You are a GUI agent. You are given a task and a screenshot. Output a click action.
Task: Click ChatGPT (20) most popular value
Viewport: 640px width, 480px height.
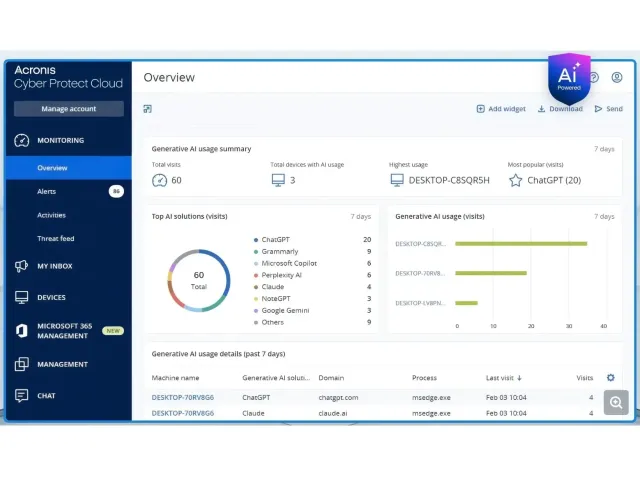pos(554,180)
